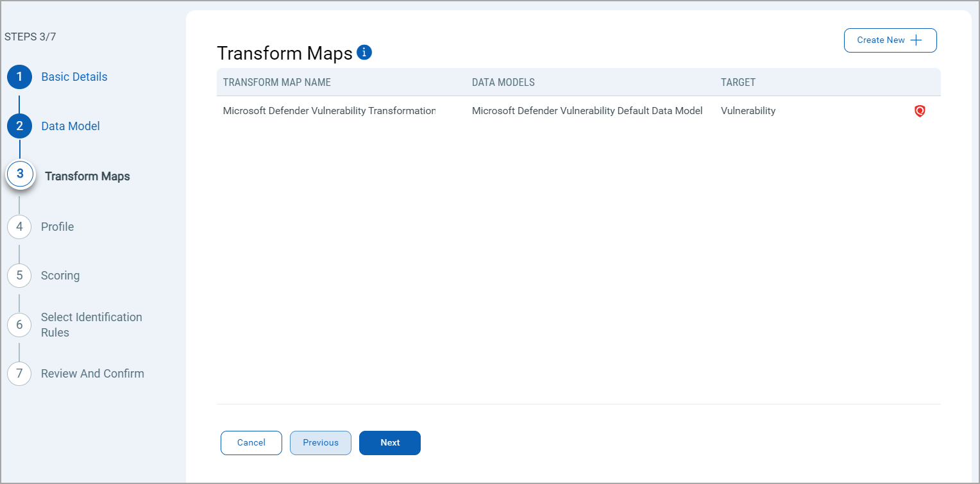Click the step 6 circle icon
The width and height of the screenshot is (980, 484).
19,324
